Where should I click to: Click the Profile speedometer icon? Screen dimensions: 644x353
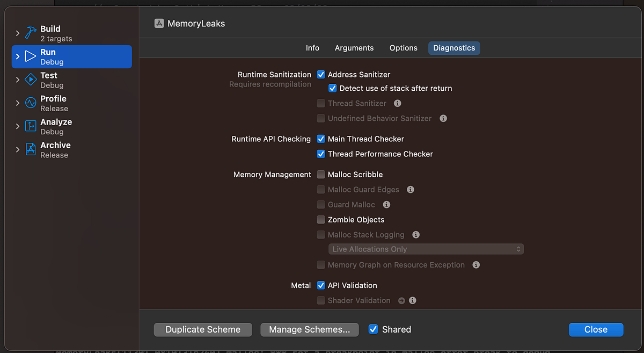(30, 102)
